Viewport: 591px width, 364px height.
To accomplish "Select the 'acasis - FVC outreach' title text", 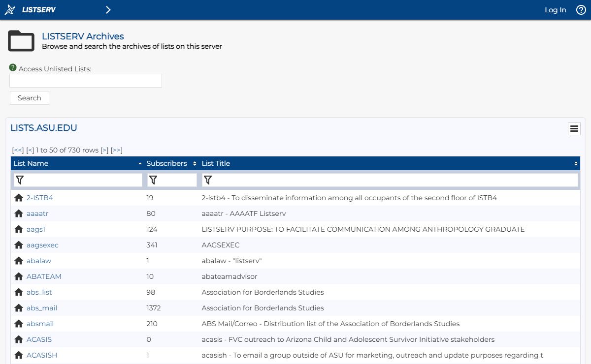I will [x=348, y=339].
